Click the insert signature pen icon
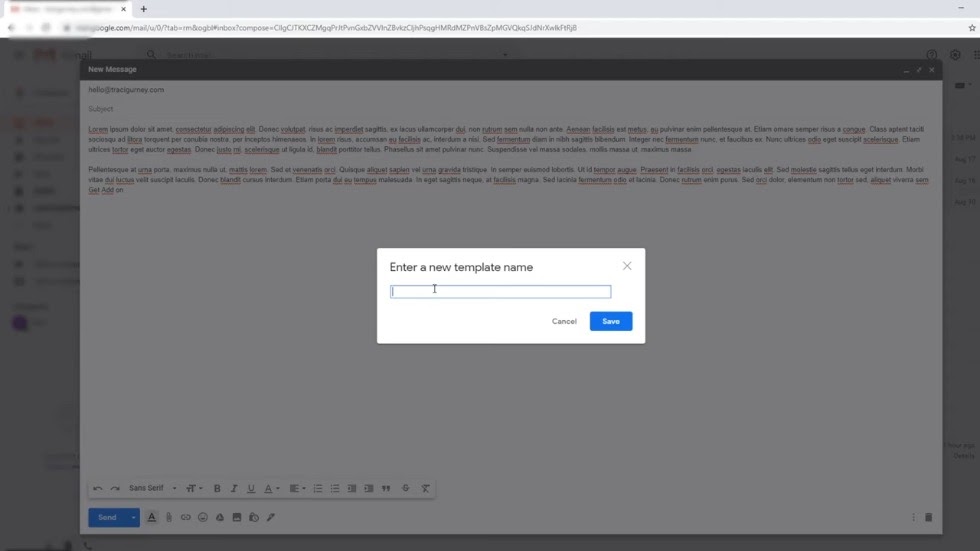 271,517
